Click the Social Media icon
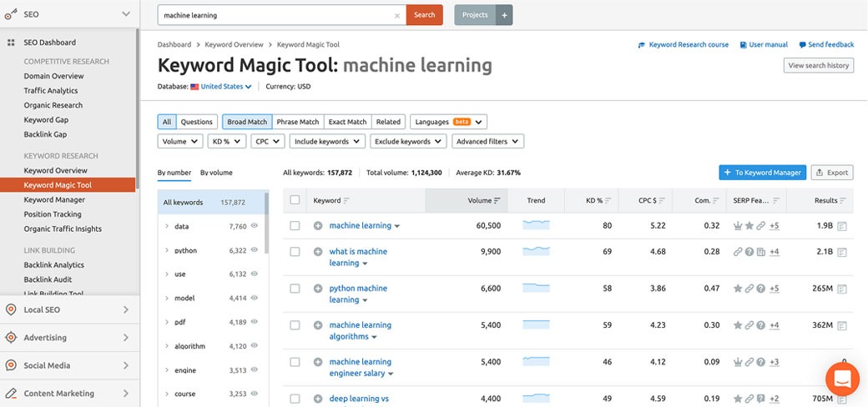 coord(11,365)
